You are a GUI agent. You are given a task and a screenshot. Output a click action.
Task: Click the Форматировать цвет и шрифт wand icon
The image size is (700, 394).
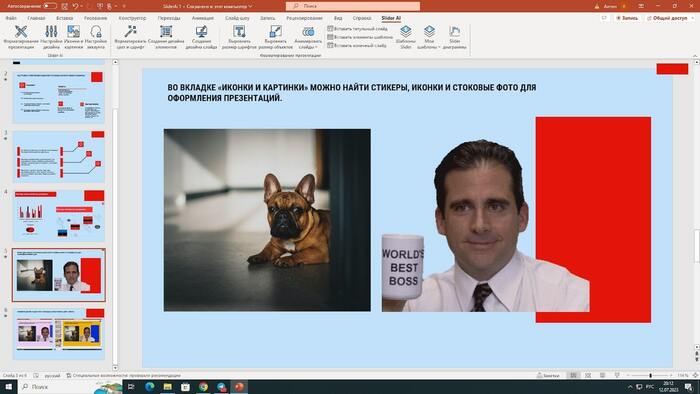pyautogui.click(x=130, y=37)
